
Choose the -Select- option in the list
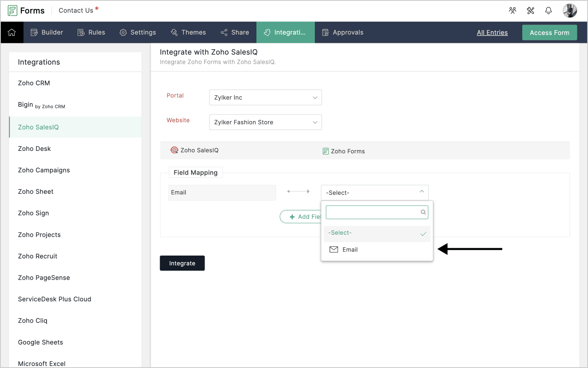click(377, 233)
